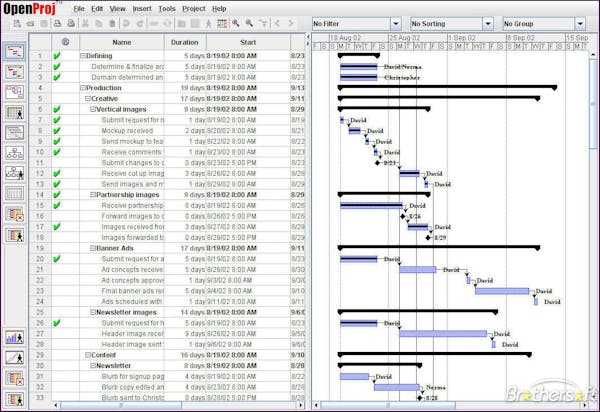The width and height of the screenshot is (600, 412).
Task: Click the Gantt chart vertical scrollbar thumb
Action: coord(593,104)
